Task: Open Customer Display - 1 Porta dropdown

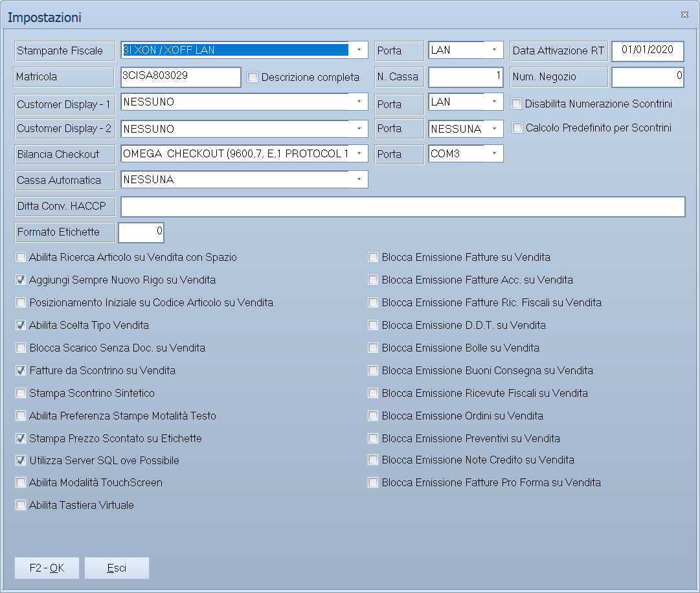Action: click(494, 102)
